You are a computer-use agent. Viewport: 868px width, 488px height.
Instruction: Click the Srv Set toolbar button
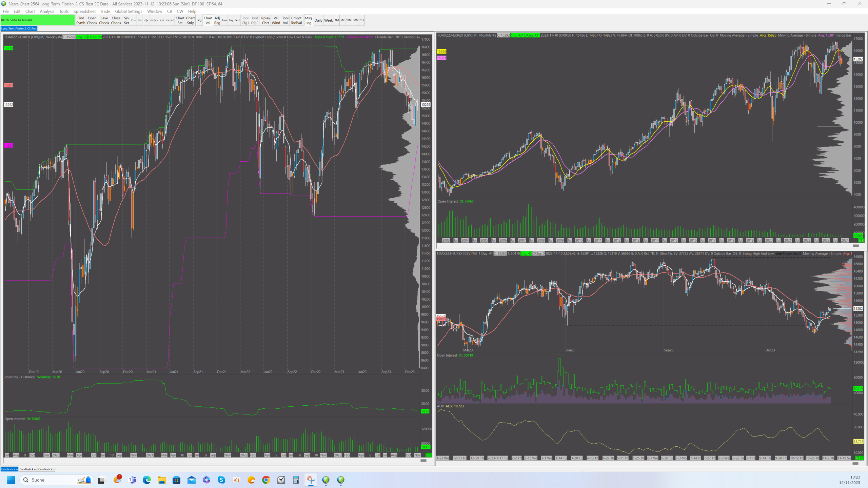coord(126,20)
